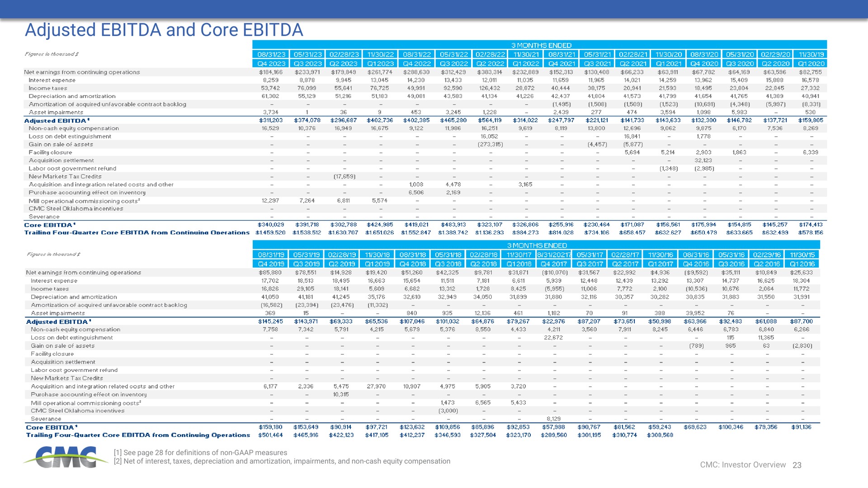Click the page number 23

pos(797,465)
